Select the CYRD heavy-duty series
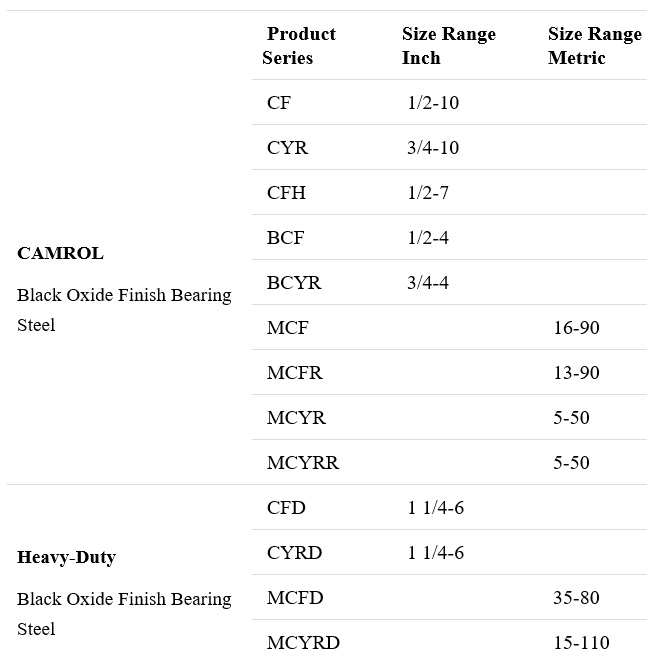Viewport: 647px width, 665px height. click(x=294, y=553)
